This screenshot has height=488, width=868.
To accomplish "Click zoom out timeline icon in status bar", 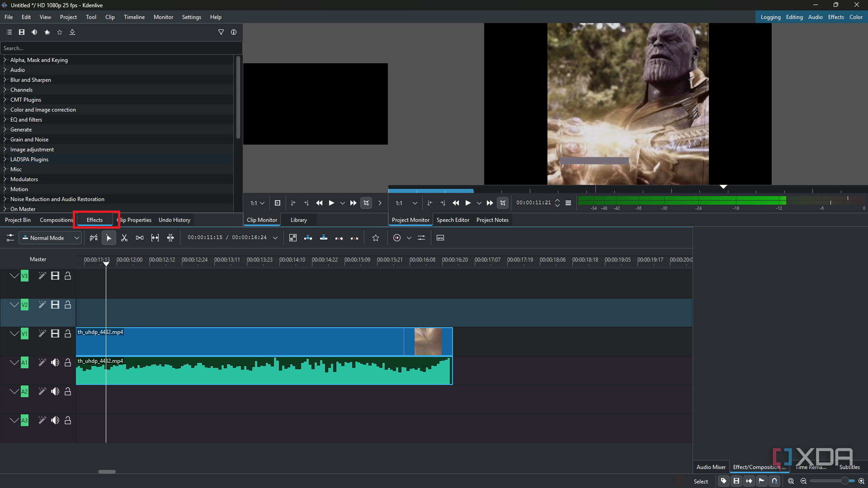I will pyautogui.click(x=804, y=481).
